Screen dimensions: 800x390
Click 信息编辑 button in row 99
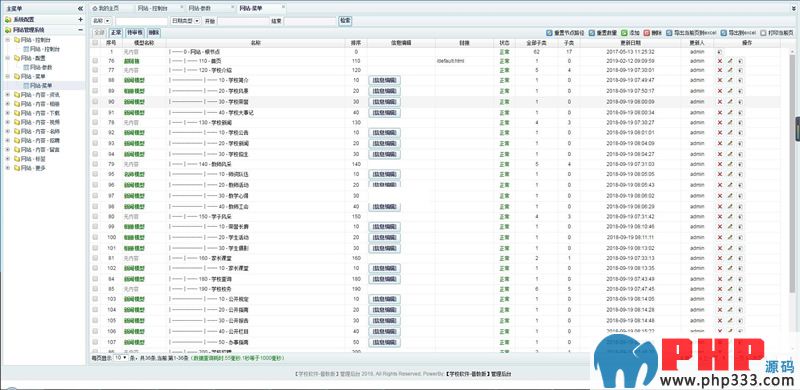pyautogui.click(x=384, y=226)
